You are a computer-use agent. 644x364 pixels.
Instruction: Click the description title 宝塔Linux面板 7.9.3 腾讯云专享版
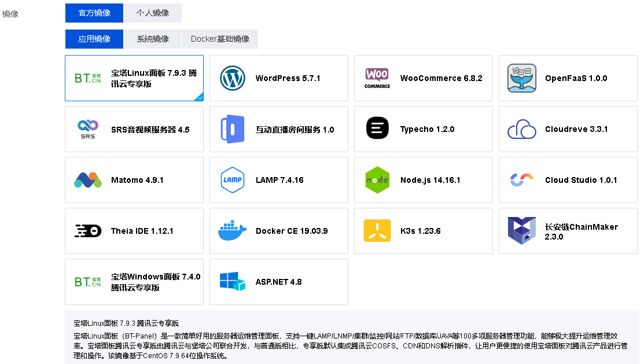coord(126,323)
